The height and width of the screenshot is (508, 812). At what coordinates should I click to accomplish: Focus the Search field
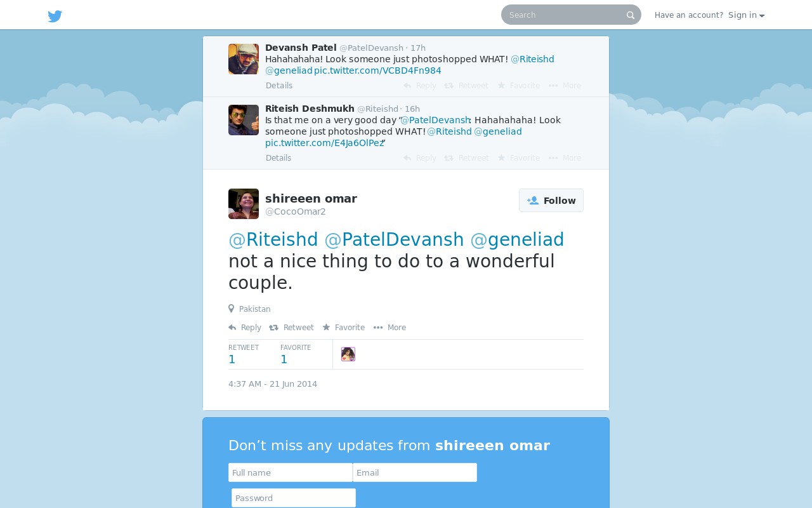tap(565, 15)
